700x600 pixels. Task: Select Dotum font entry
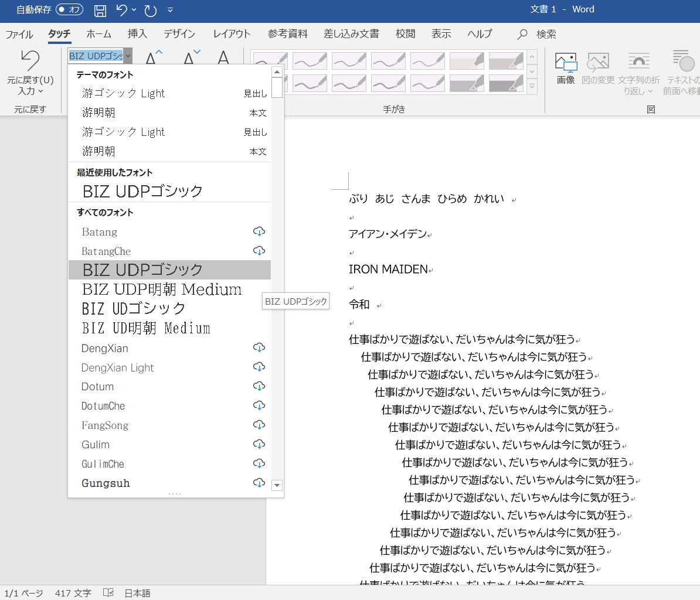coord(169,386)
